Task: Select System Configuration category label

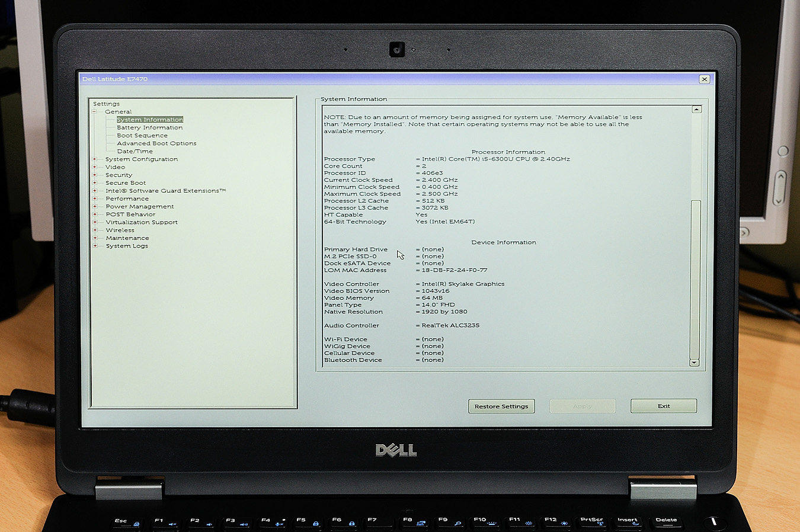Action: pos(142,159)
